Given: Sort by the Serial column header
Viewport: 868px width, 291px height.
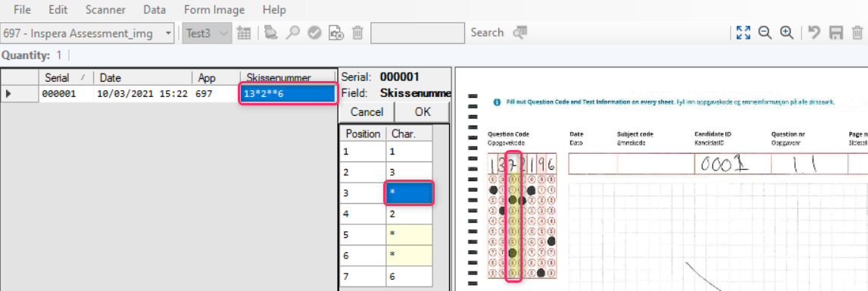Looking at the screenshot, I should click(66, 77).
